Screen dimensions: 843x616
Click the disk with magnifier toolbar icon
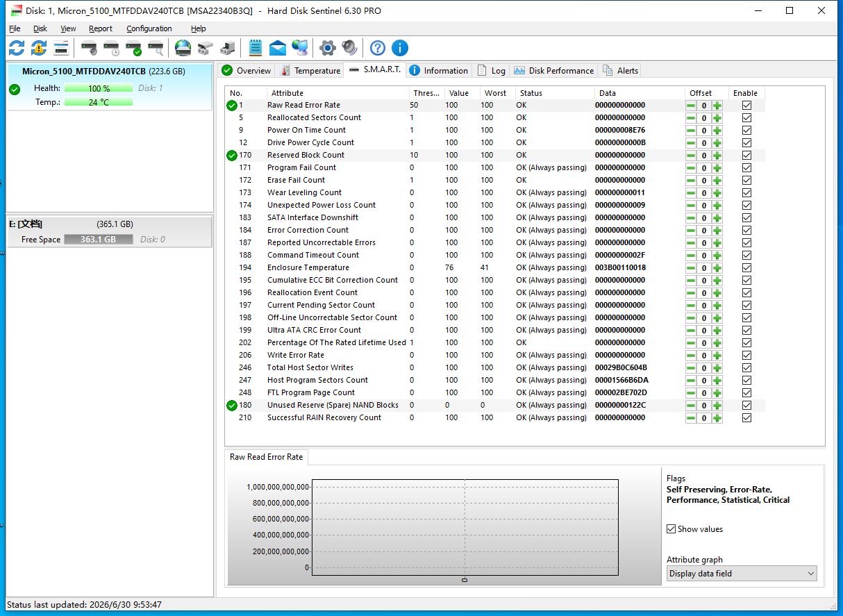pos(156,48)
